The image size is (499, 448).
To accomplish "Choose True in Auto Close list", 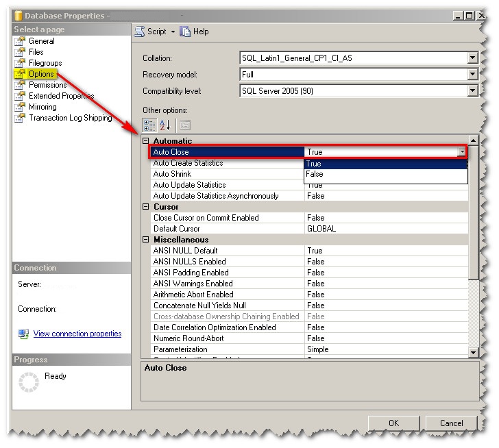I will point(386,164).
